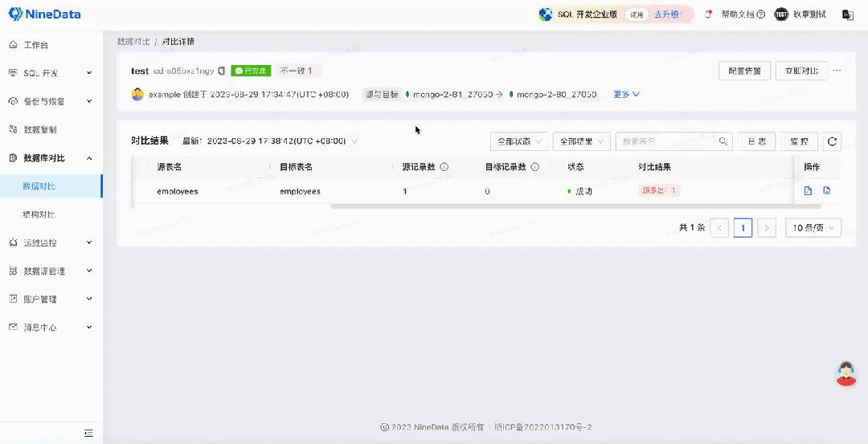Click the 已完成 status badge

[251, 71]
